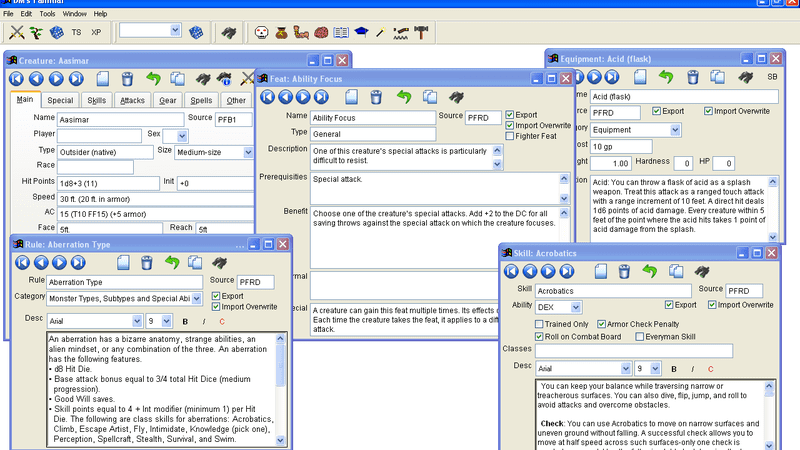This screenshot has height=450, width=800.
Task: Click the graduation cap icon in toolbar
Action: [x=361, y=32]
